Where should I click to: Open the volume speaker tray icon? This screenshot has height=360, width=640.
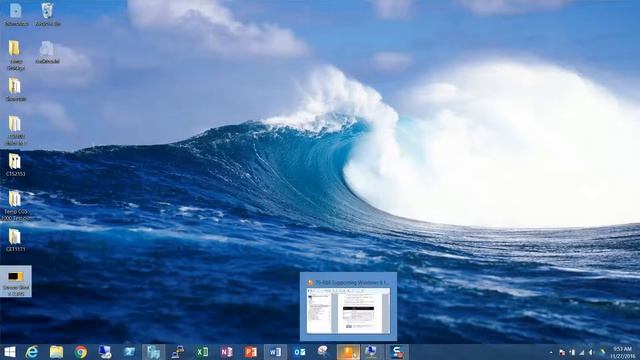click(x=591, y=352)
